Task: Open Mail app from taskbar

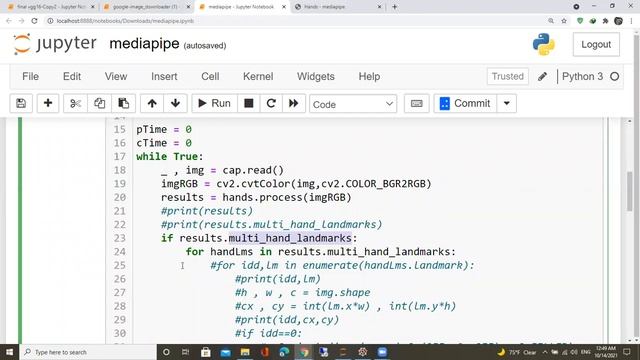Action: click(225, 352)
